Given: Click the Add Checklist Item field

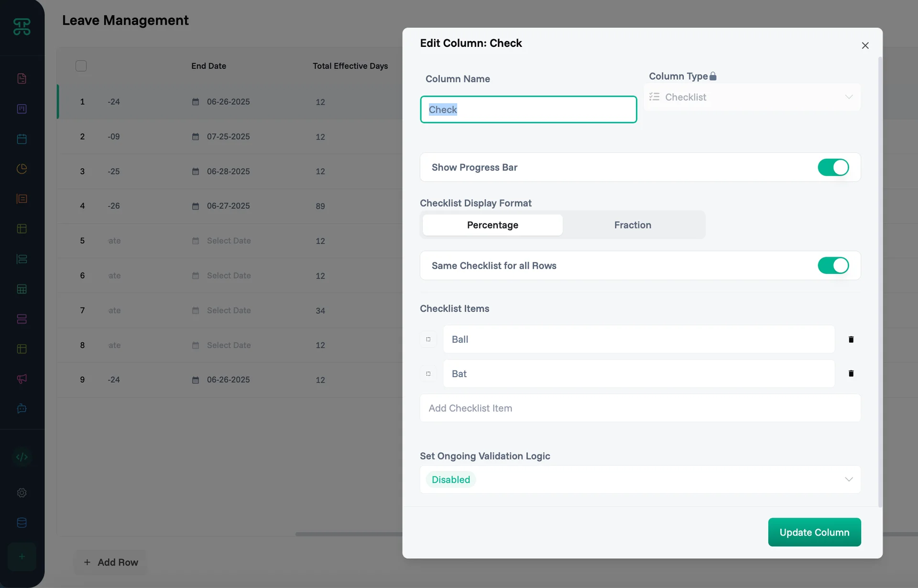Looking at the screenshot, I should pyautogui.click(x=640, y=408).
